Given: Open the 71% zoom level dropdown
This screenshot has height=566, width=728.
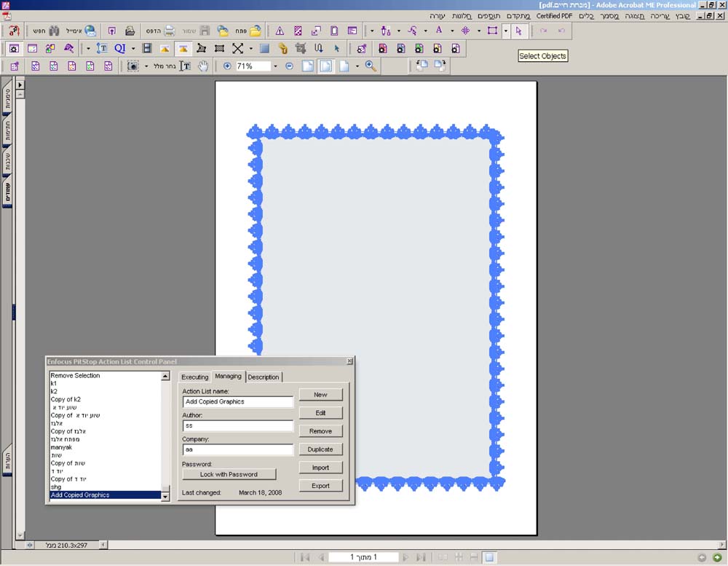Looking at the screenshot, I should 275,66.
